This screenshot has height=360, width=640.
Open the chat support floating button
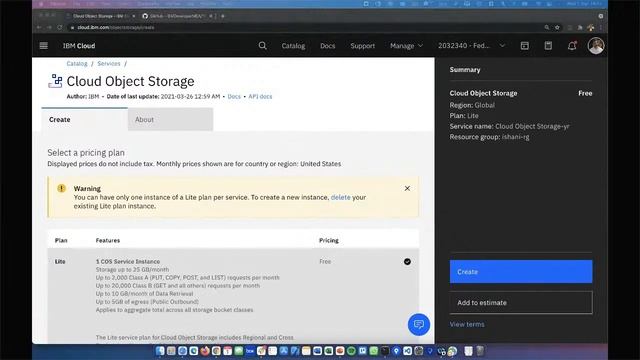coord(419,324)
